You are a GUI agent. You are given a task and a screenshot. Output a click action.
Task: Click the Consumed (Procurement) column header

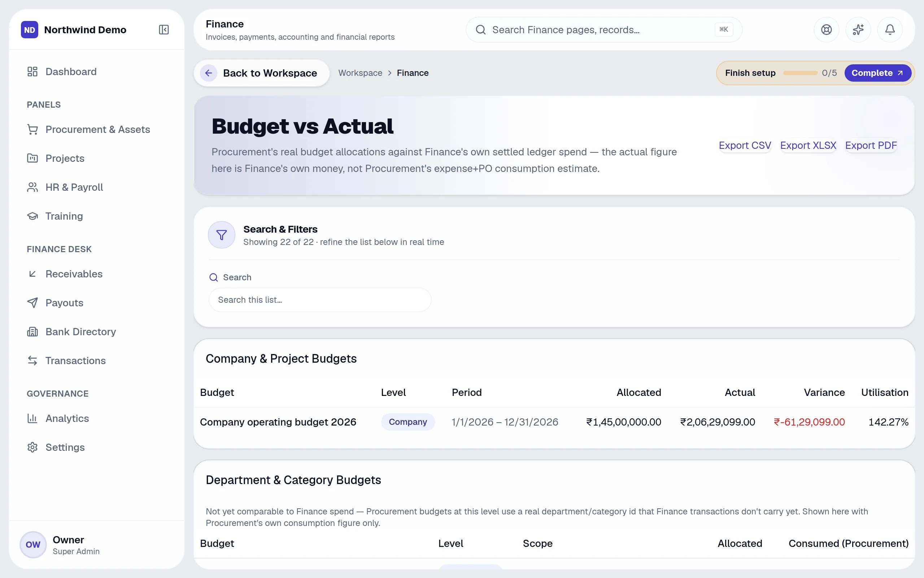(849, 543)
